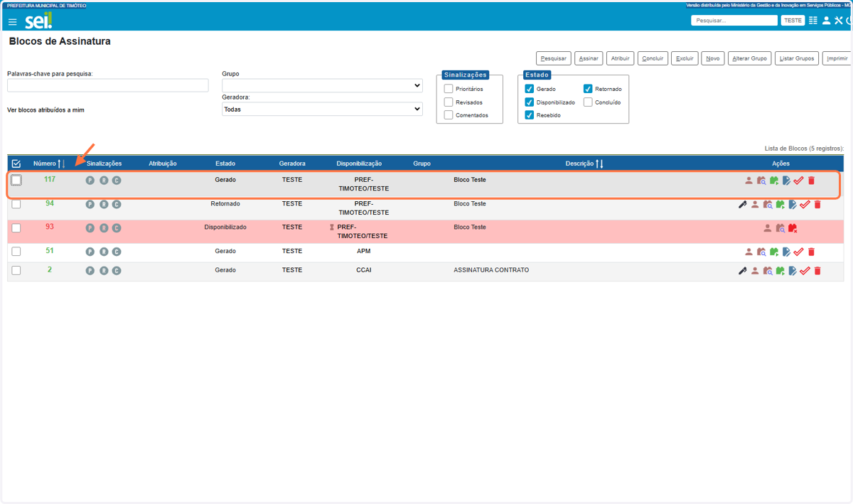
Task: Check the Revisados checkbox
Action: click(449, 102)
